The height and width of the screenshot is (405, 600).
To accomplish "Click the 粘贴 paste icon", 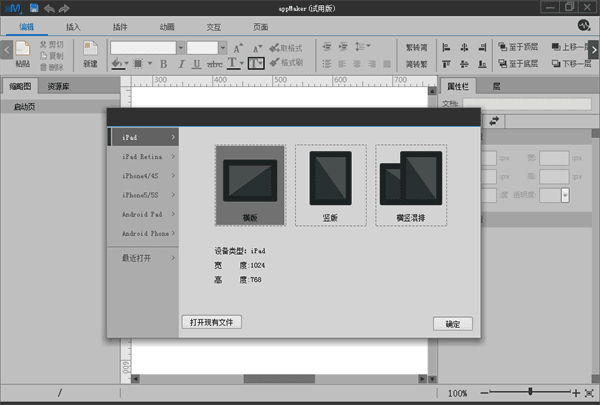I will 22,50.
